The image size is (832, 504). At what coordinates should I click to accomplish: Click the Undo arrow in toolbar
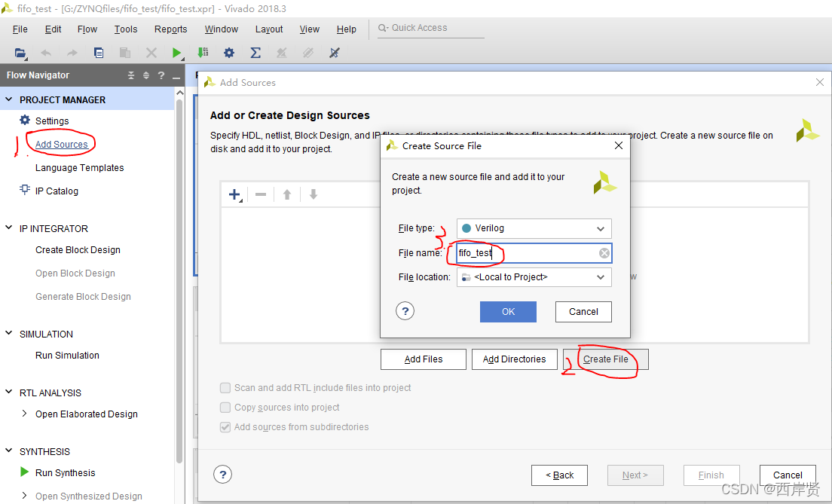pyautogui.click(x=46, y=53)
